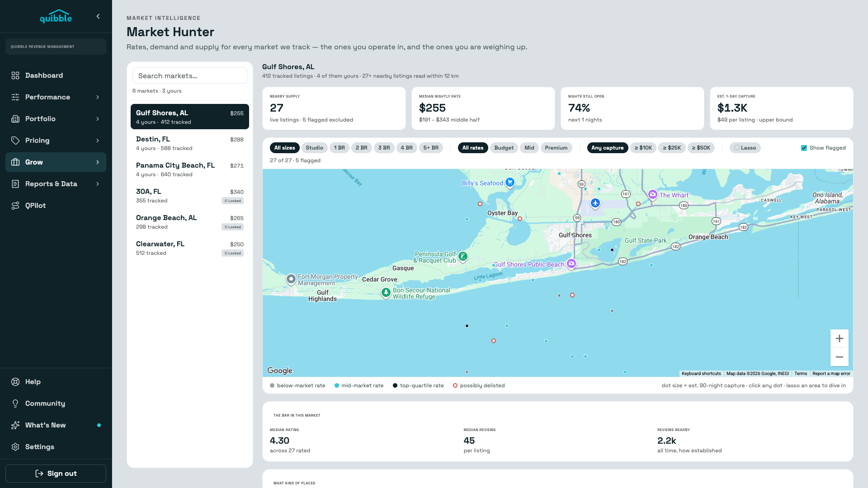The width and height of the screenshot is (868, 488).
Task: Select the Premium rate filter
Action: [x=556, y=148]
